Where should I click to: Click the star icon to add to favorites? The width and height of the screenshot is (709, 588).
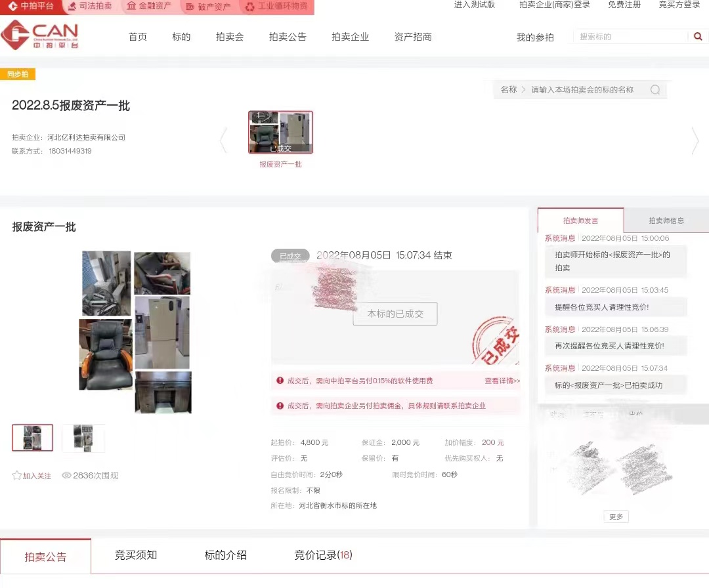pyautogui.click(x=17, y=476)
